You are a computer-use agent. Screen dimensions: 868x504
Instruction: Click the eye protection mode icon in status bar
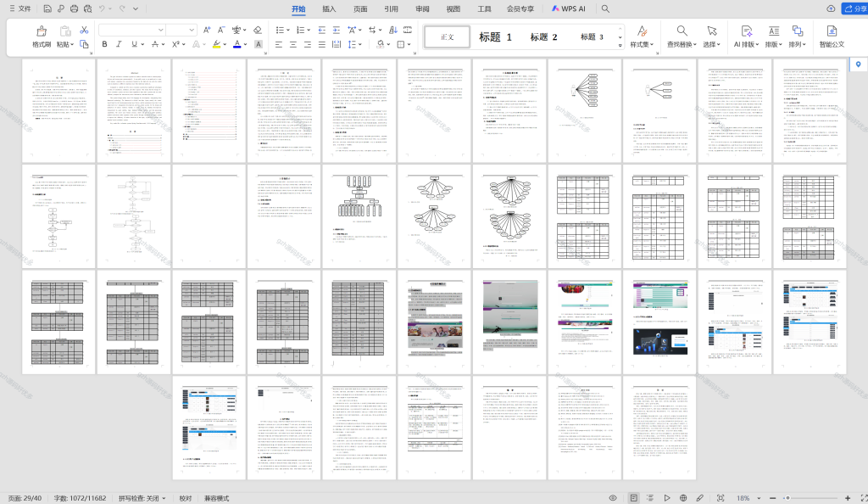pyautogui.click(x=613, y=498)
